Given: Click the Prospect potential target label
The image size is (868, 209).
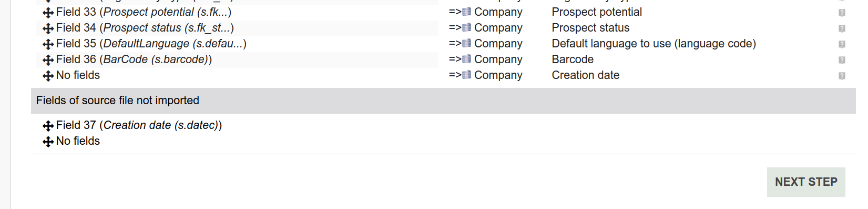Looking at the screenshot, I should point(597,12).
